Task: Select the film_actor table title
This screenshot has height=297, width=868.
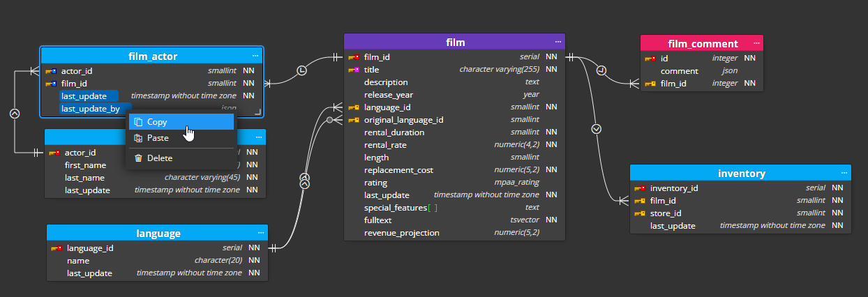Action: [153, 56]
